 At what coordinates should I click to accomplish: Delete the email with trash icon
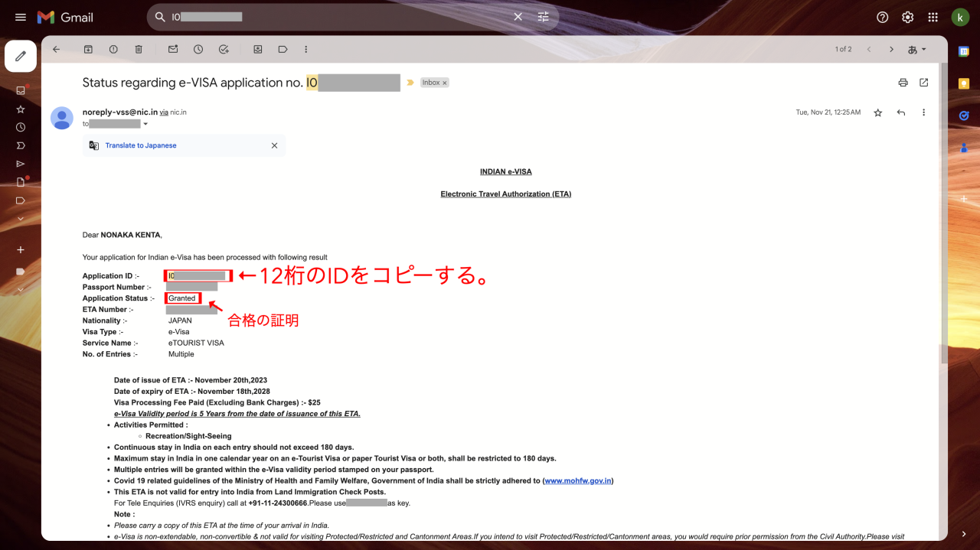pos(139,49)
